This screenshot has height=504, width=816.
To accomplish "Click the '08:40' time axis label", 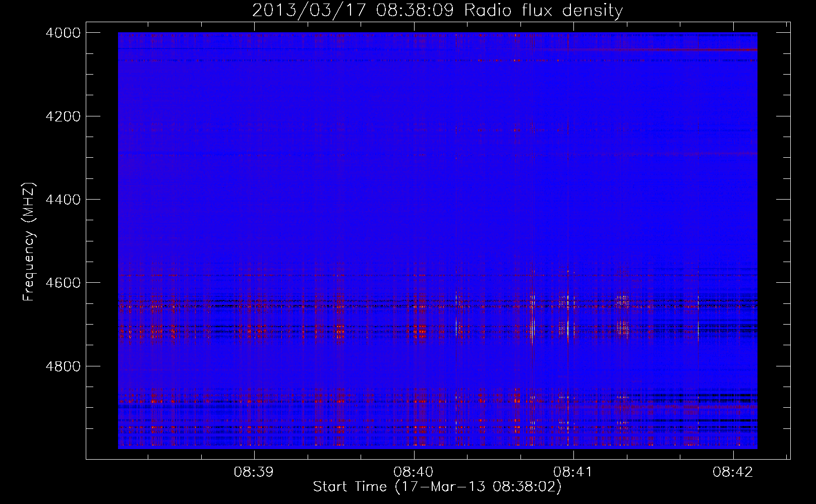I will [x=414, y=472].
